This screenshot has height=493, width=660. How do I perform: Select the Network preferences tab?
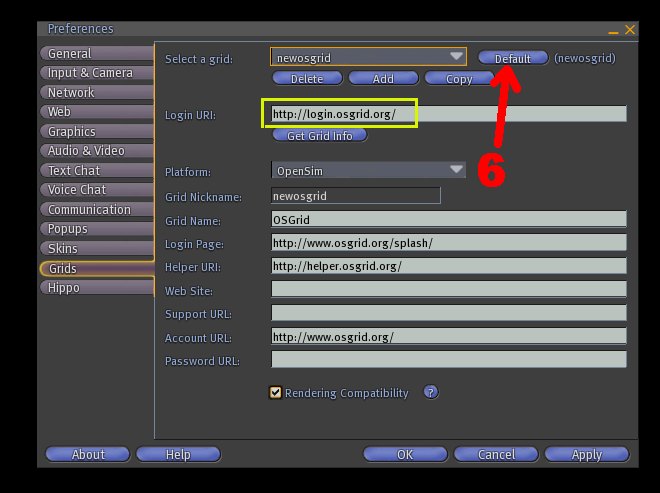[x=95, y=92]
